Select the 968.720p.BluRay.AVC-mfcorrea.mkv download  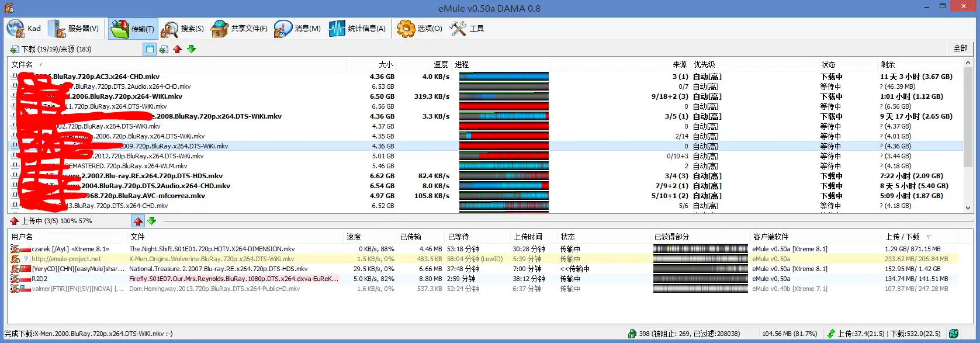coord(486,196)
